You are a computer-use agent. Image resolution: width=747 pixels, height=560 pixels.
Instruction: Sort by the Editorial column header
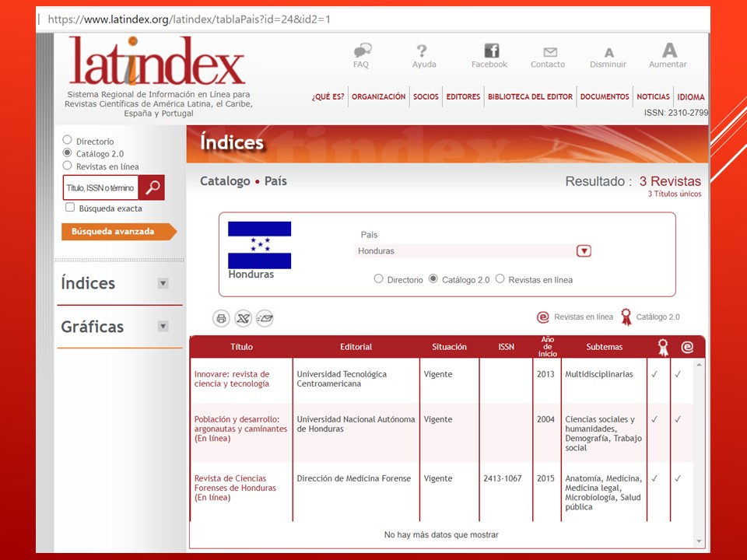point(356,347)
